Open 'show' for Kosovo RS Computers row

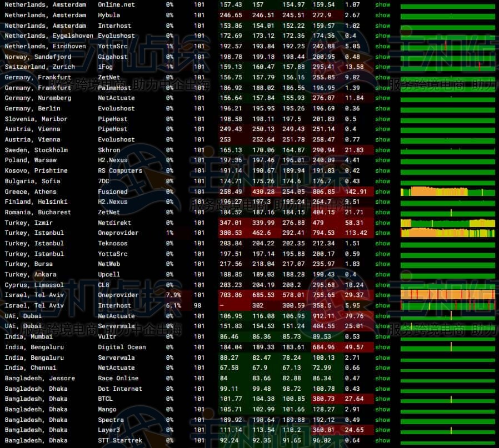382,171
